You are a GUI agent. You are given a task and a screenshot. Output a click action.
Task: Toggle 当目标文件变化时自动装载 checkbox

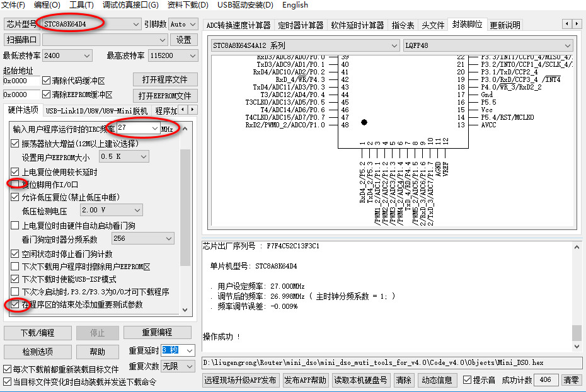pos(7,382)
